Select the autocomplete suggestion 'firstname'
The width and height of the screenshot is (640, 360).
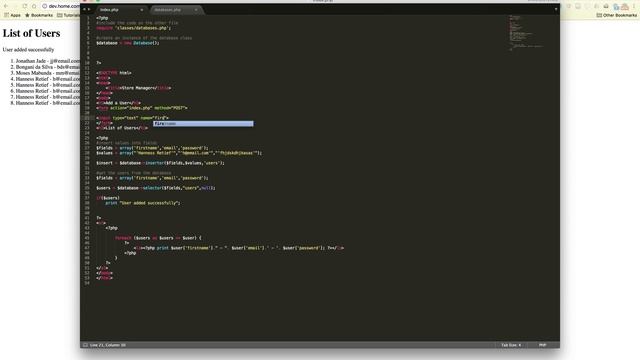point(203,124)
